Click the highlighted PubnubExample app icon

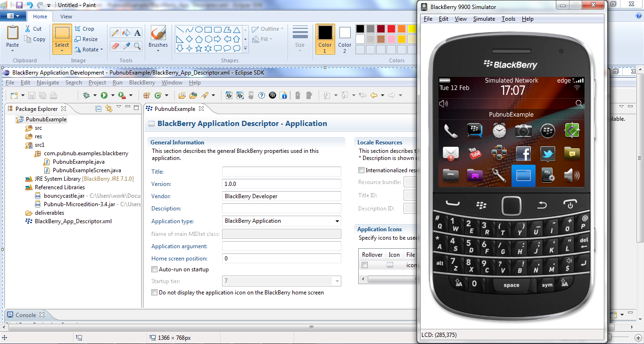coord(523,176)
